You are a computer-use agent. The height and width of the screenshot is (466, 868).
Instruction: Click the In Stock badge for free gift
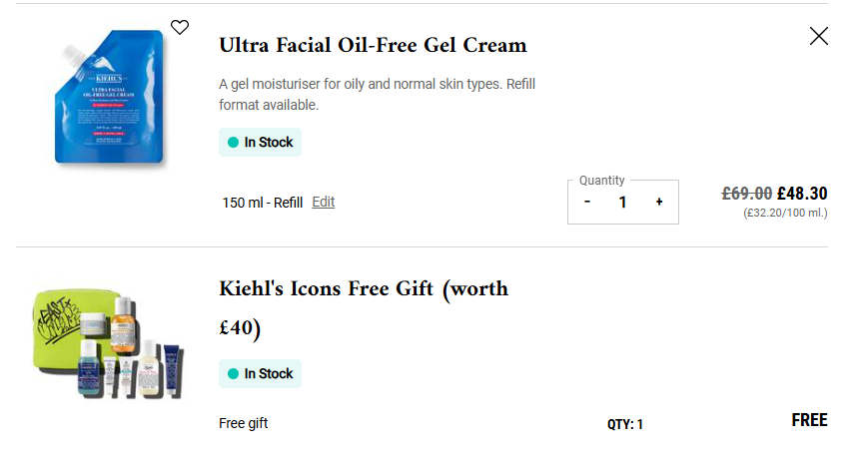click(x=261, y=374)
